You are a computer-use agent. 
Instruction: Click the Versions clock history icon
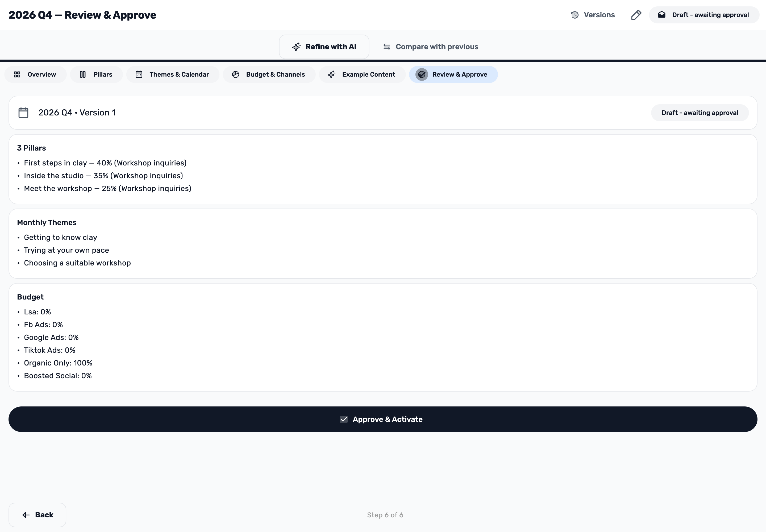(575, 15)
